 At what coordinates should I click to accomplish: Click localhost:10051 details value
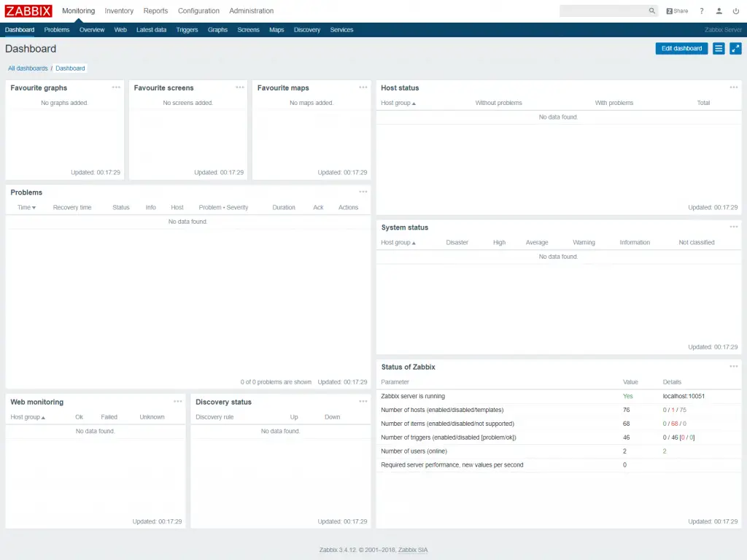pyautogui.click(x=684, y=396)
